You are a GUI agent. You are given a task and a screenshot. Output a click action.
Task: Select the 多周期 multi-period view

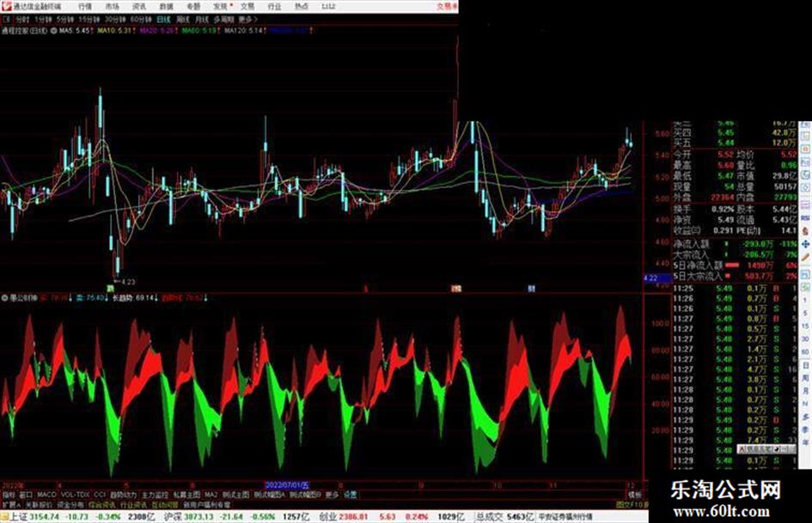[223, 19]
